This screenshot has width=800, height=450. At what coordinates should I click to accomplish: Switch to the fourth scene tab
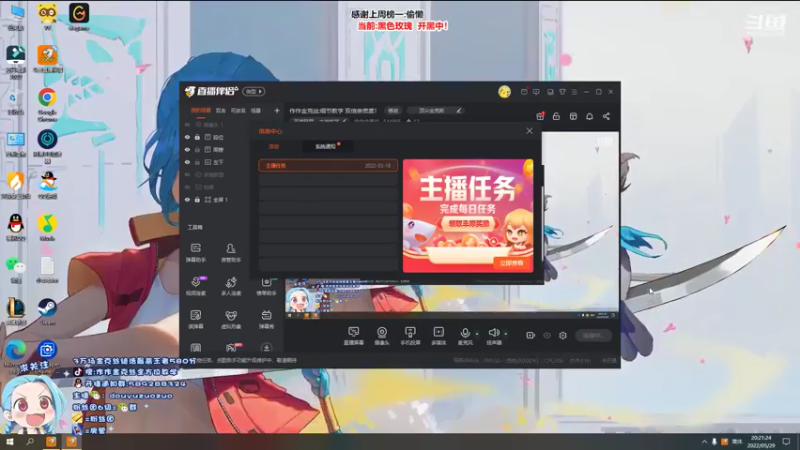pyautogui.click(x=256, y=110)
